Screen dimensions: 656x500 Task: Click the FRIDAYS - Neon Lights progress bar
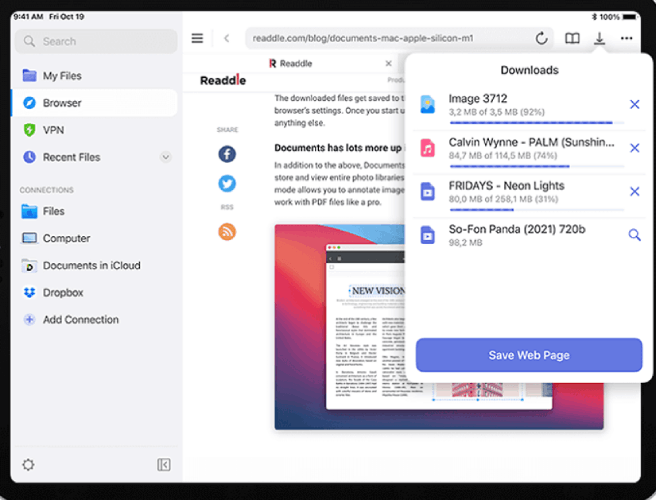pyautogui.click(x=537, y=210)
